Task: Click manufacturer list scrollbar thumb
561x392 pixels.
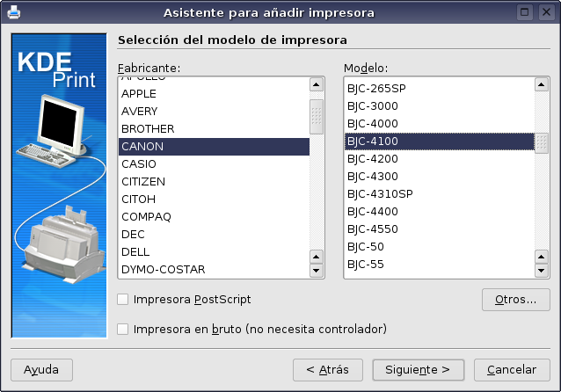Action: click(317, 117)
